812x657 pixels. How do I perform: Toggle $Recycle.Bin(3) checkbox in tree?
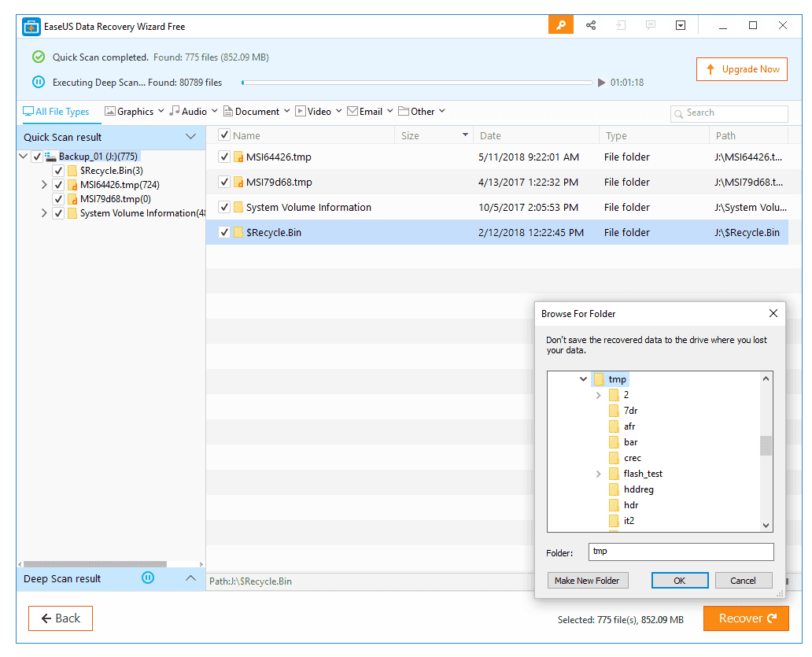pos(58,171)
